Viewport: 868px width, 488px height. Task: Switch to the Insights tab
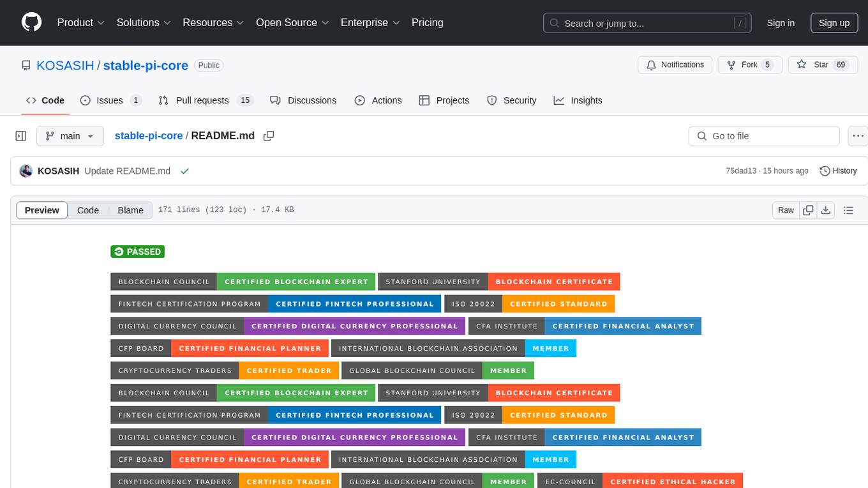point(578,100)
